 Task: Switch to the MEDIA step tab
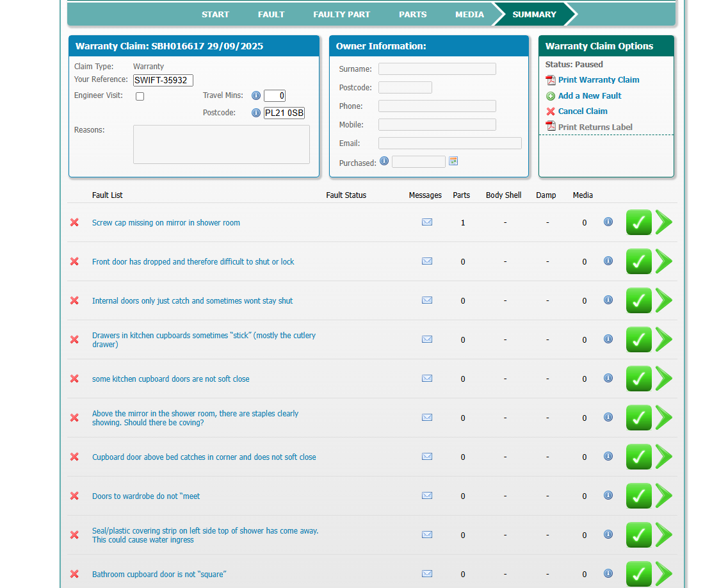coord(469,14)
